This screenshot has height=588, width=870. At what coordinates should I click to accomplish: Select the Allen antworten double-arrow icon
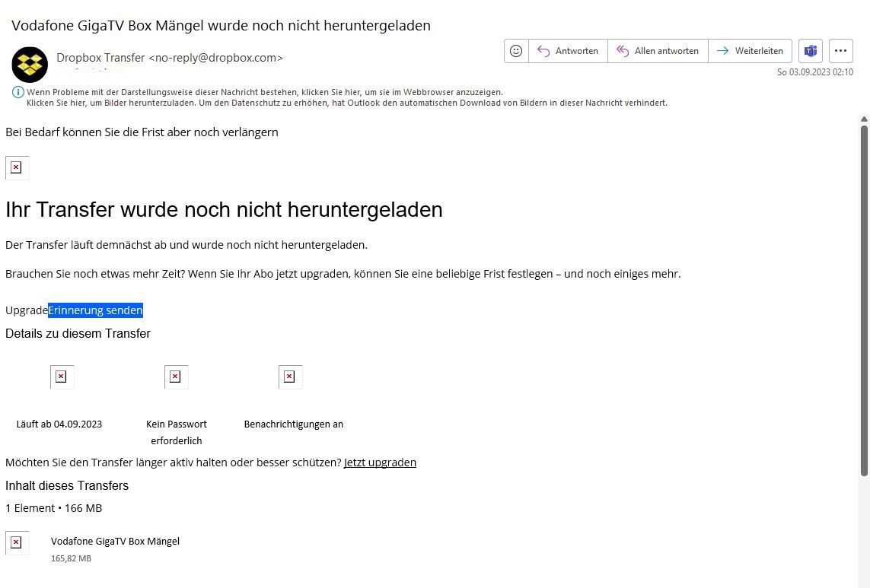[x=622, y=51]
